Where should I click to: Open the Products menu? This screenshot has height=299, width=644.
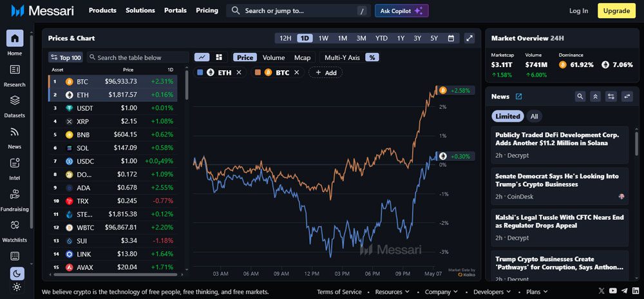102,10
